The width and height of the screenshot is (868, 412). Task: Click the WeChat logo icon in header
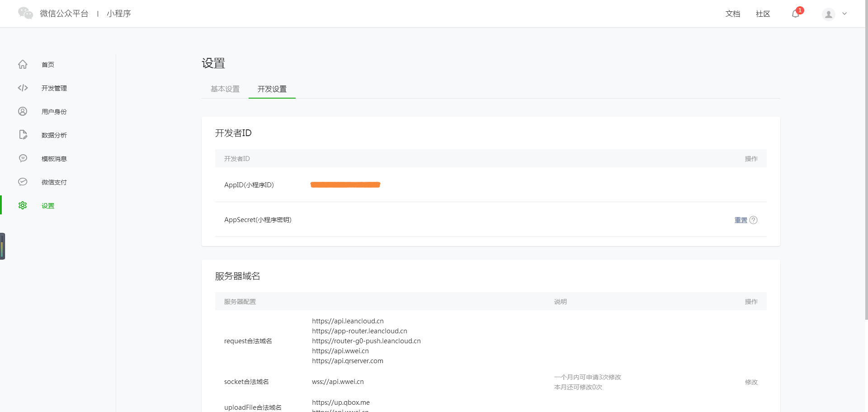coord(25,13)
